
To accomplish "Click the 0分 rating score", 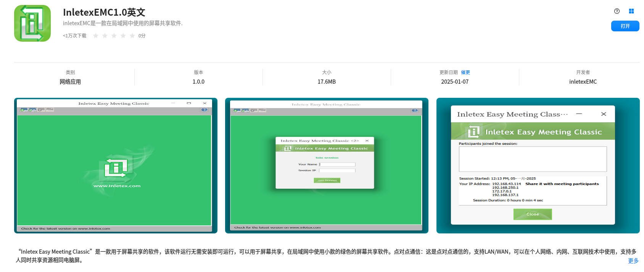I will tap(142, 36).
